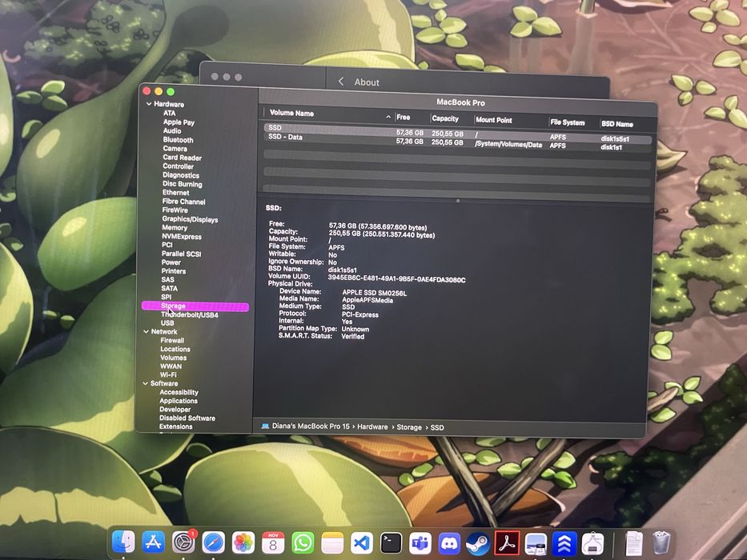Select Extensions under Software
This screenshot has width=747, height=560.
click(x=176, y=426)
